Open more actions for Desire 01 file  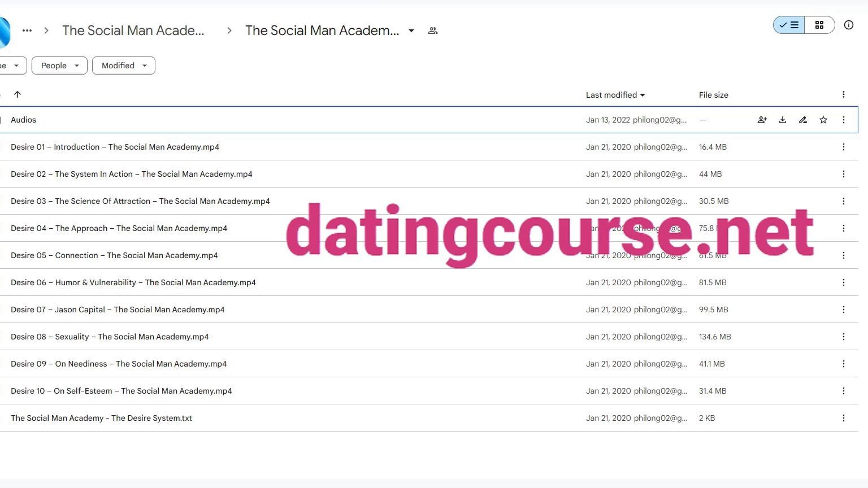tap(844, 147)
